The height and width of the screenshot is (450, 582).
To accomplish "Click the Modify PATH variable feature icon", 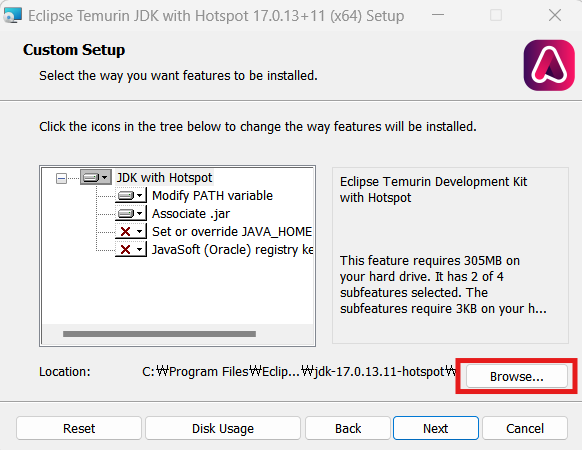I will [x=126, y=195].
